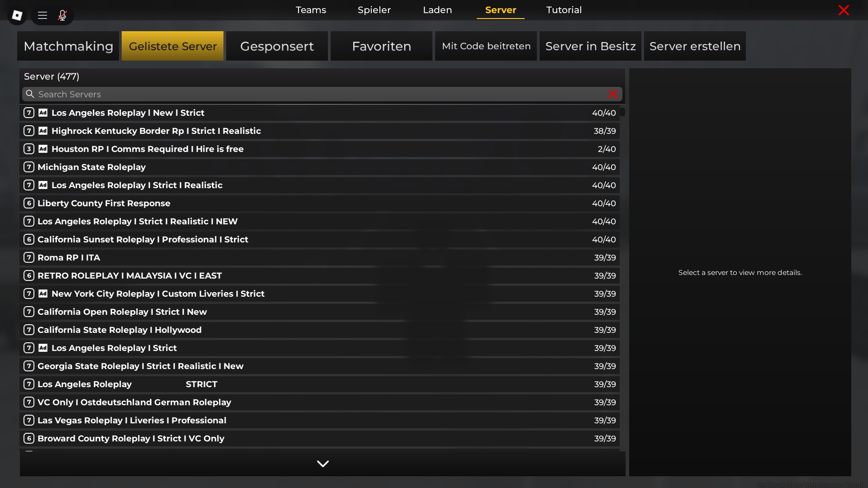The height and width of the screenshot is (488, 868).
Task: Click into the Search Servers field
Action: (317, 94)
